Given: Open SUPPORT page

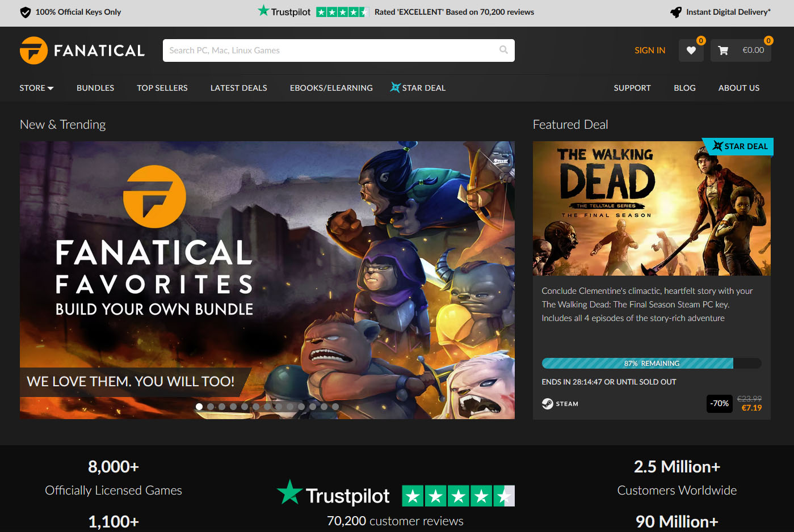Looking at the screenshot, I should coord(632,88).
